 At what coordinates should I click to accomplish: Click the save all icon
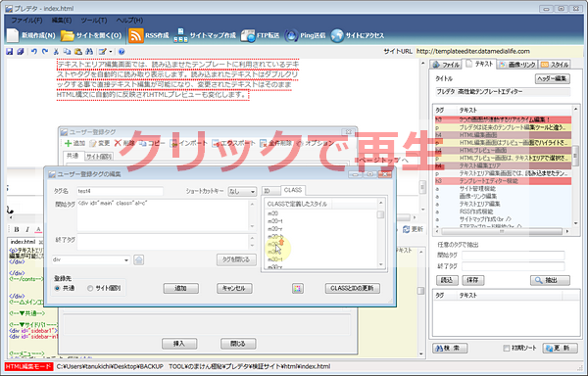click(21, 52)
